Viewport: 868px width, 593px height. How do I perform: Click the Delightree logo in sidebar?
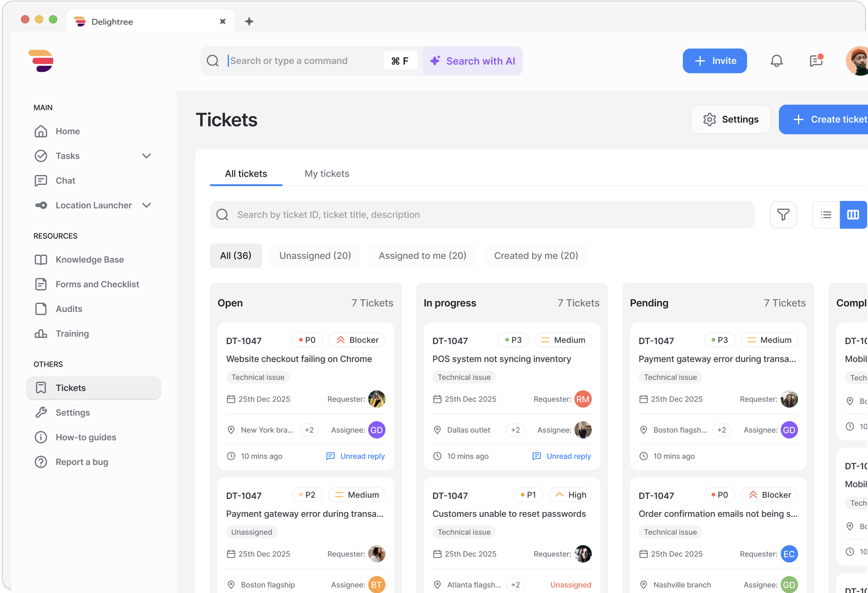41,60
